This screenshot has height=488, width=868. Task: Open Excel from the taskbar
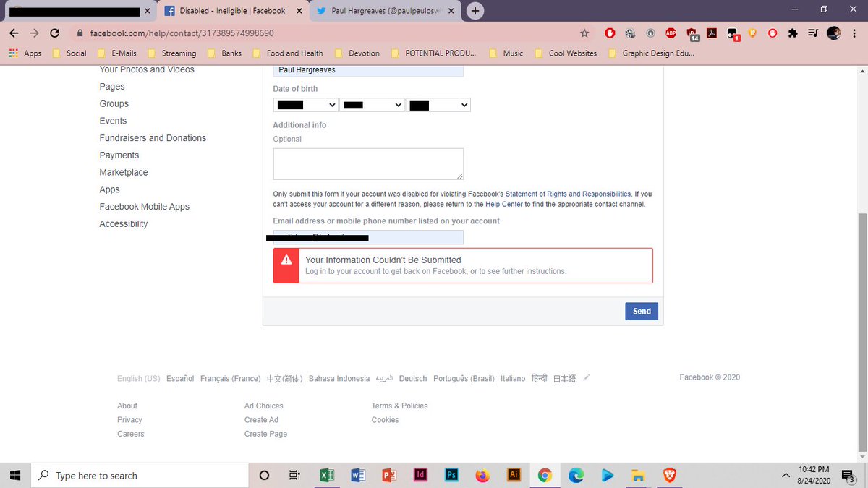pyautogui.click(x=326, y=475)
